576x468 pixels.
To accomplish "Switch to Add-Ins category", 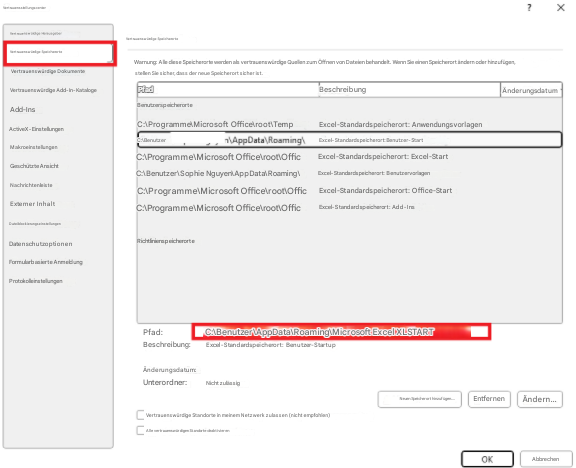I will (x=22, y=109).
